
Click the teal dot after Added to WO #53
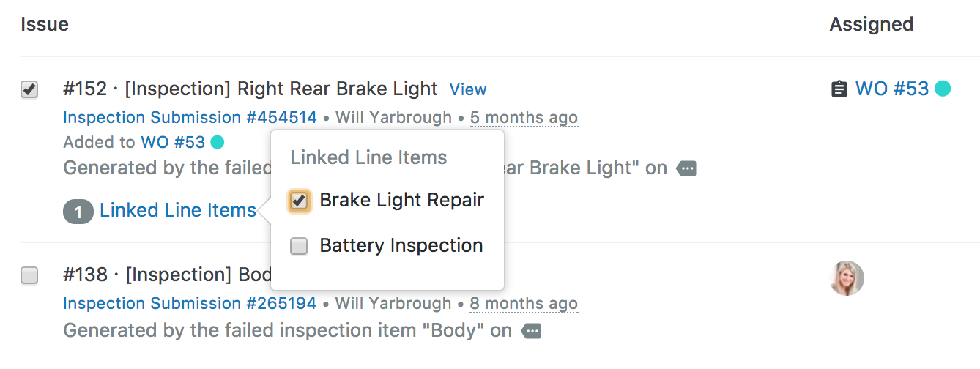[x=217, y=142]
